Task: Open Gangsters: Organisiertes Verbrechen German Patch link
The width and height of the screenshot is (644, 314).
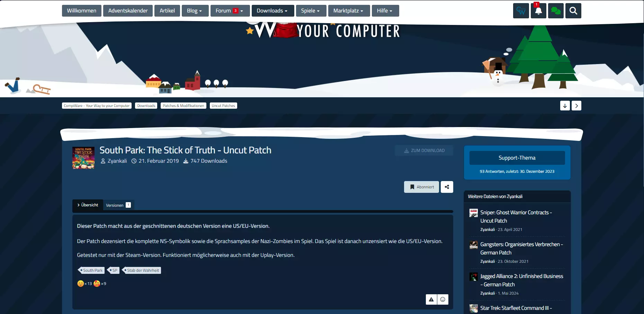Action: point(521,249)
